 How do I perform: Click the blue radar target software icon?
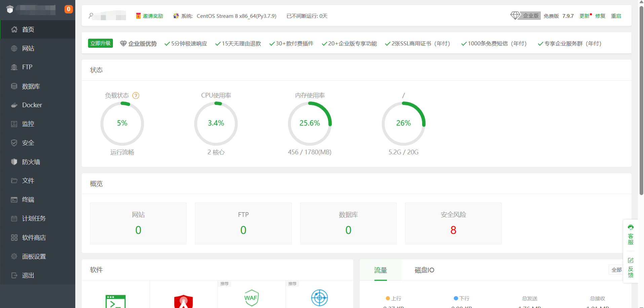tap(319, 298)
